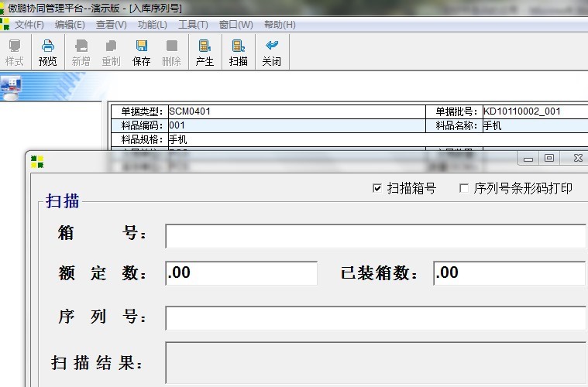Viewport: 588px width, 387px height.
Task: Open the 文件(F) menu
Action: coord(29,25)
